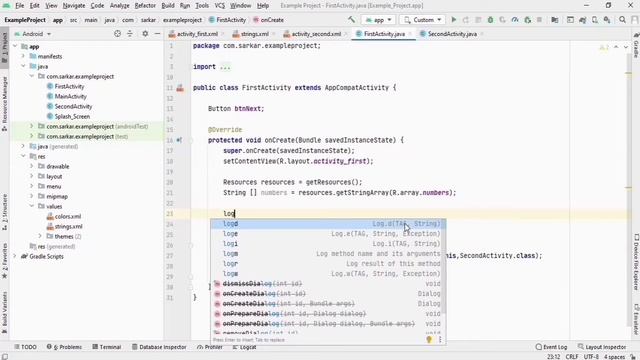Click the Debug app bug icon
Image resolution: width=640 pixels, height=360 pixels.
pyautogui.click(x=490, y=20)
